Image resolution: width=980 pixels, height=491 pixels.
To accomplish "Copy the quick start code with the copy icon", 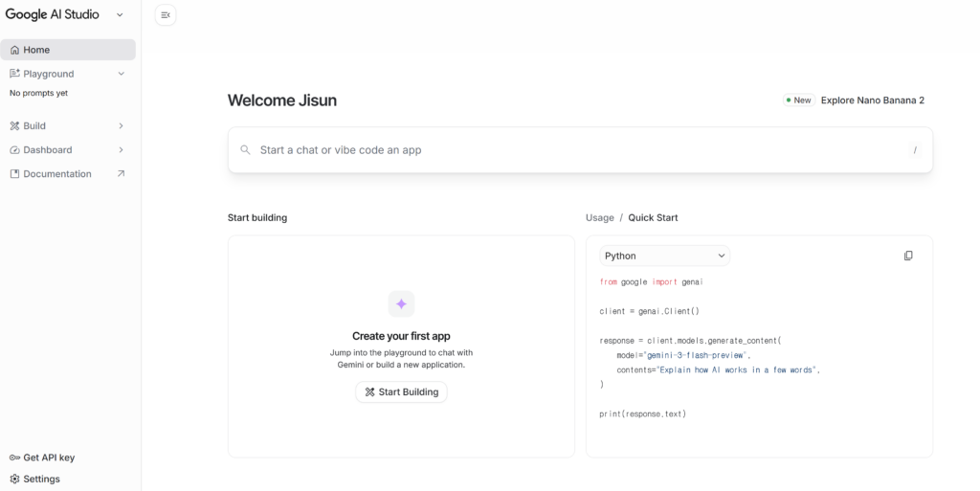I will 908,256.
